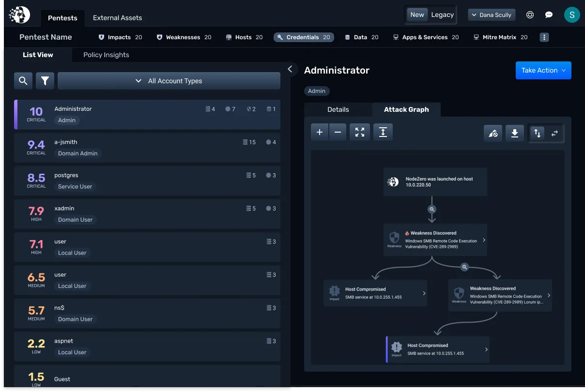Click NodeZero launched on host node
The height and width of the screenshot is (392, 585).
click(x=435, y=182)
